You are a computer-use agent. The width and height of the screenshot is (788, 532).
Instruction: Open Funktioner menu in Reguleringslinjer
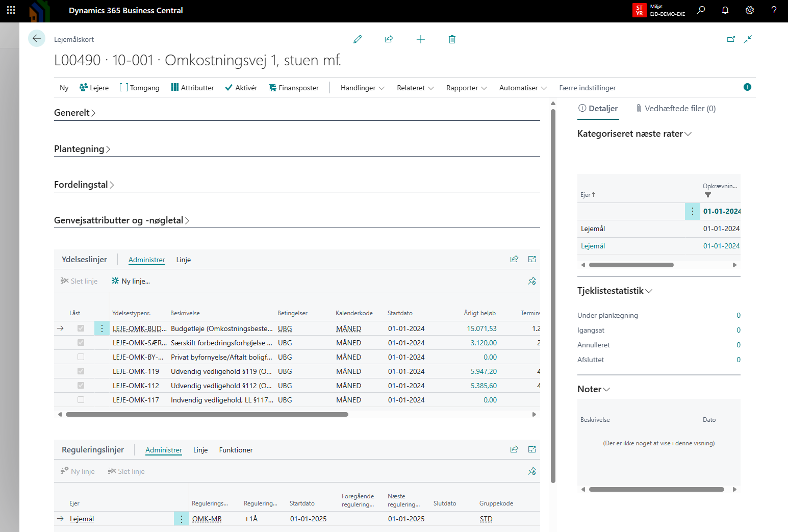[236, 450]
